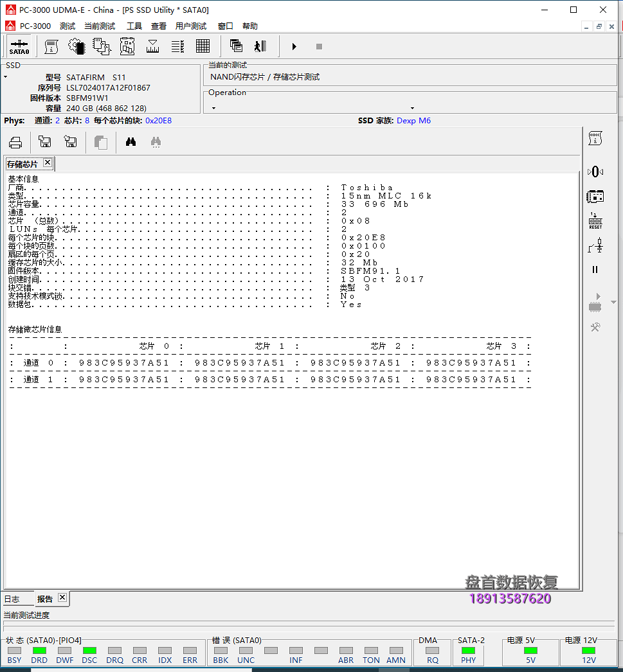Open the 测试 menu
623x672 pixels.
click(x=68, y=26)
